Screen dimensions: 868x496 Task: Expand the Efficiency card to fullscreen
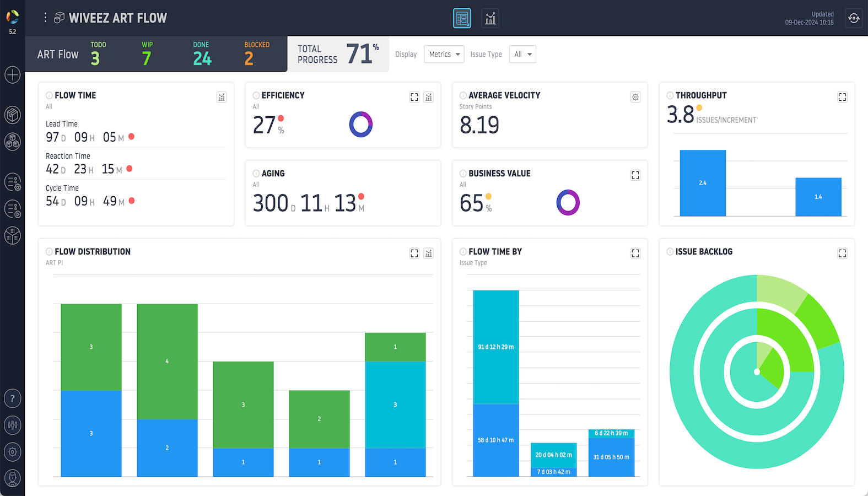tap(414, 97)
